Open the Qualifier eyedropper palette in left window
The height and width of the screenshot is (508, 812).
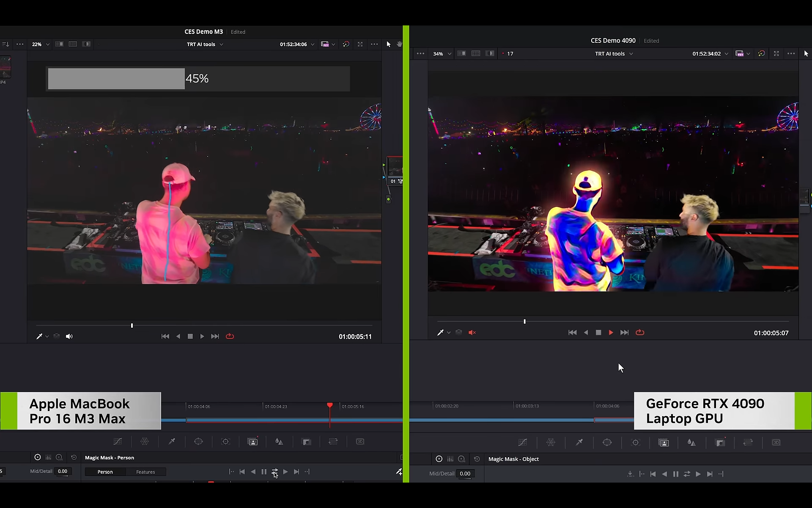pyautogui.click(x=172, y=442)
